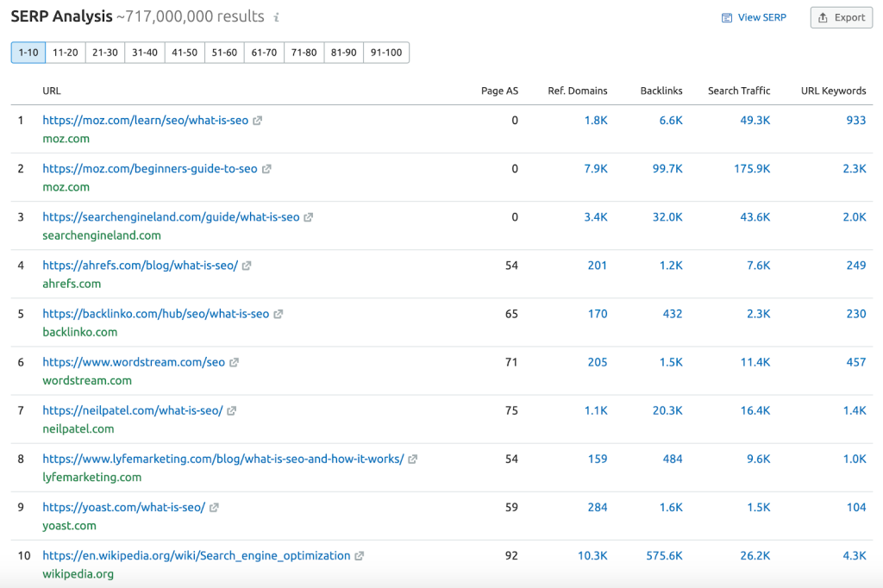The width and height of the screenshot is (883, 588).
Task: Open the searchengineland.com/guide/what-is-seo URL
Action: 172,217
